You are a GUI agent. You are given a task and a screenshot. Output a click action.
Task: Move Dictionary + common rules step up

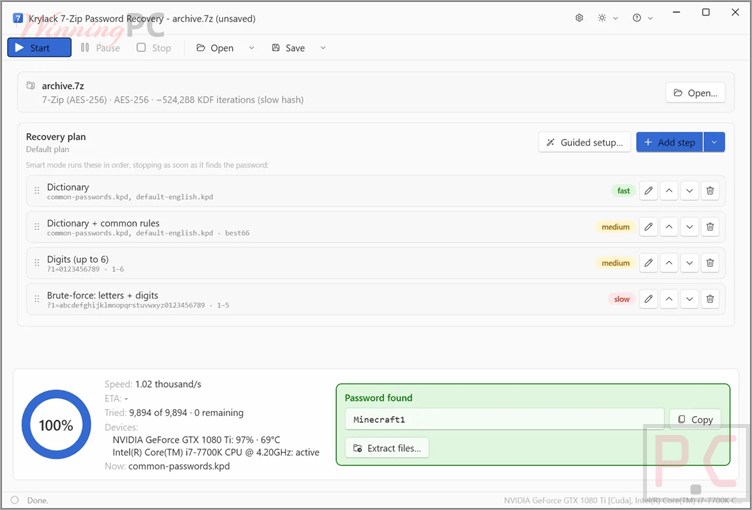pyautogui.click(x=669, y=226)
